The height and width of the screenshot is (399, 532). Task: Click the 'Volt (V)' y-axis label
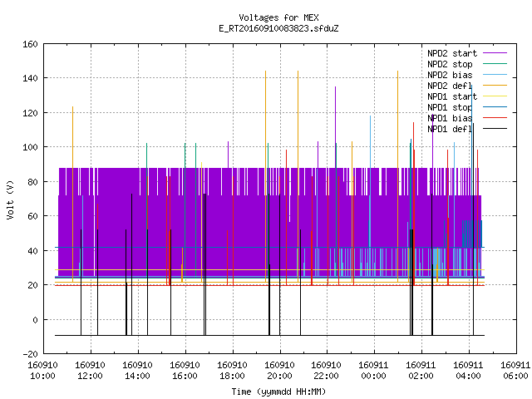(x=10, y=199)
